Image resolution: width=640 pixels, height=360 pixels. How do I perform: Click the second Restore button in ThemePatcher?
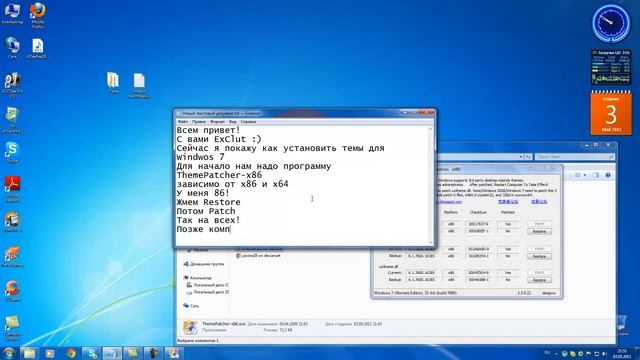539,256
